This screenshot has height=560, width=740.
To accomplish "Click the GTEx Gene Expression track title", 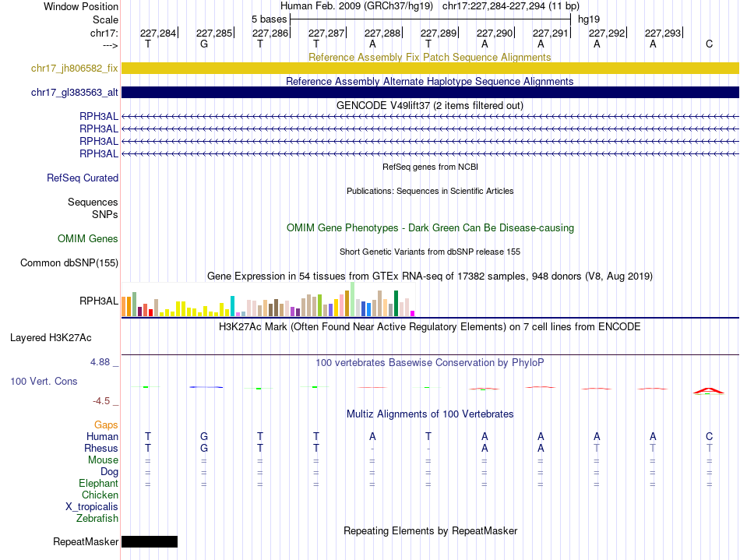I will [430, 276].
